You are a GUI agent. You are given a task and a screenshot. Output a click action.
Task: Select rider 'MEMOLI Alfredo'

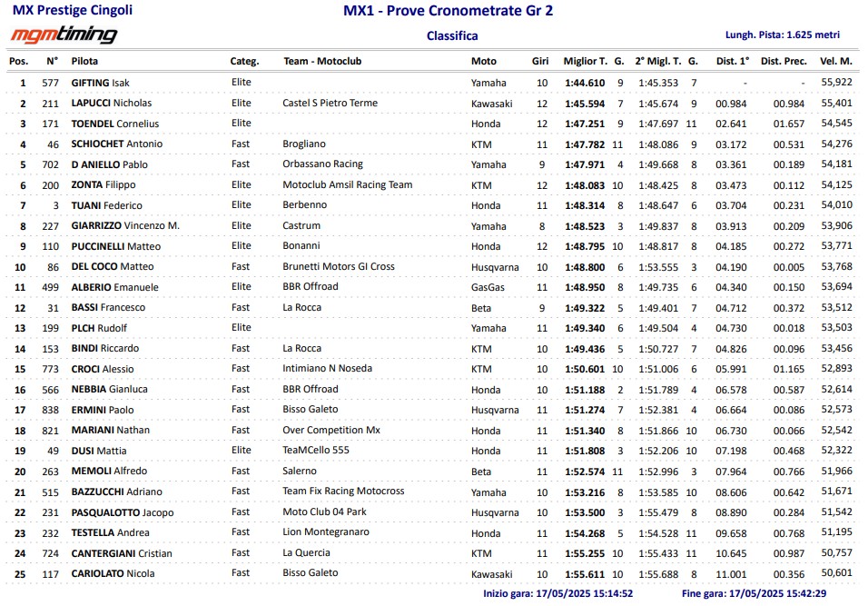[x=109, y=472]
